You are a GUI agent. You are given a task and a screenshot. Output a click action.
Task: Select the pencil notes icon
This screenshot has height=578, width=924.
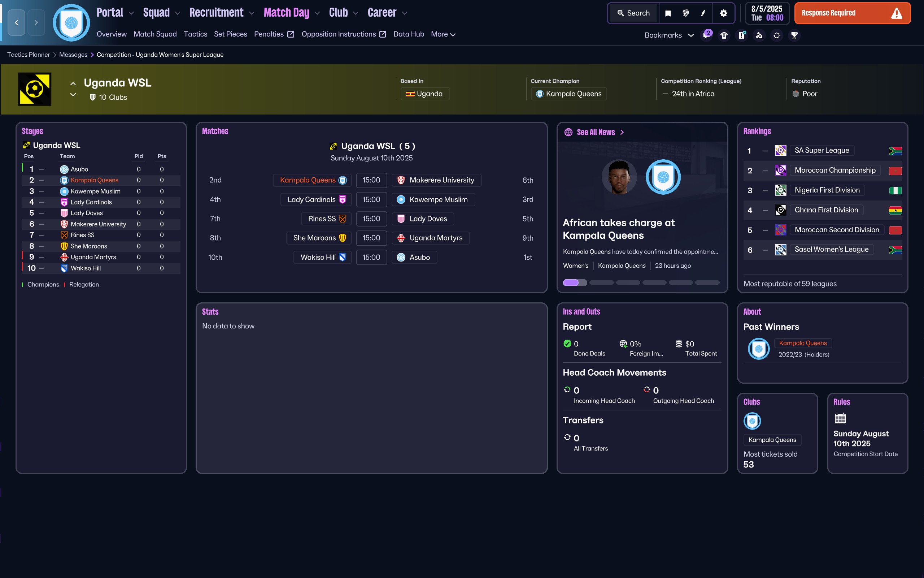pyautogui.click(x=703, y=13)
